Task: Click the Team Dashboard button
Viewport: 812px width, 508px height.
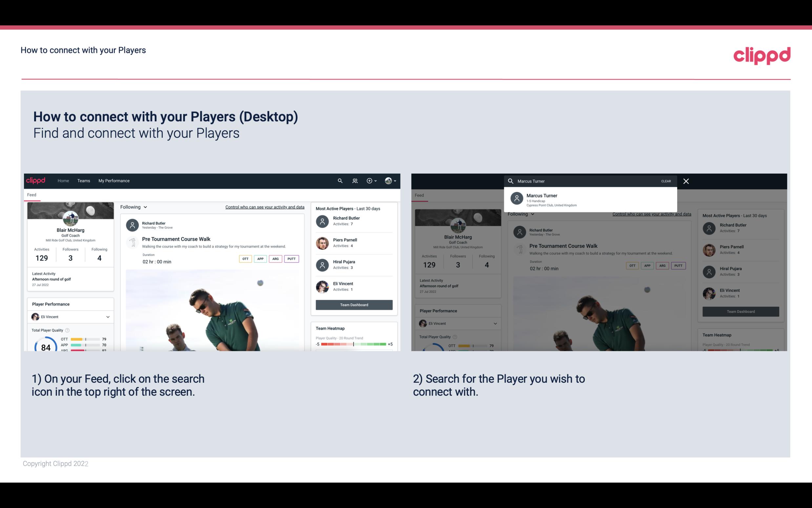Action: point(354,304)
